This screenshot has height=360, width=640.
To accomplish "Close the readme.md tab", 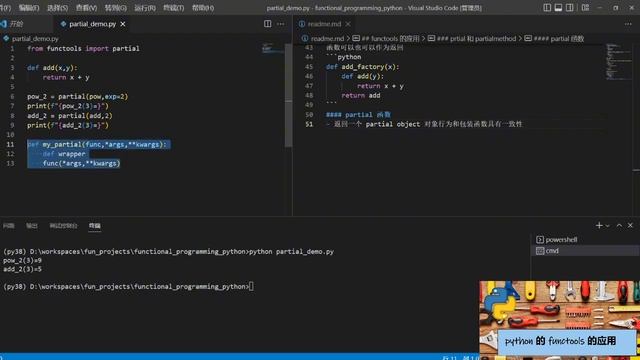I will (348, 24).
